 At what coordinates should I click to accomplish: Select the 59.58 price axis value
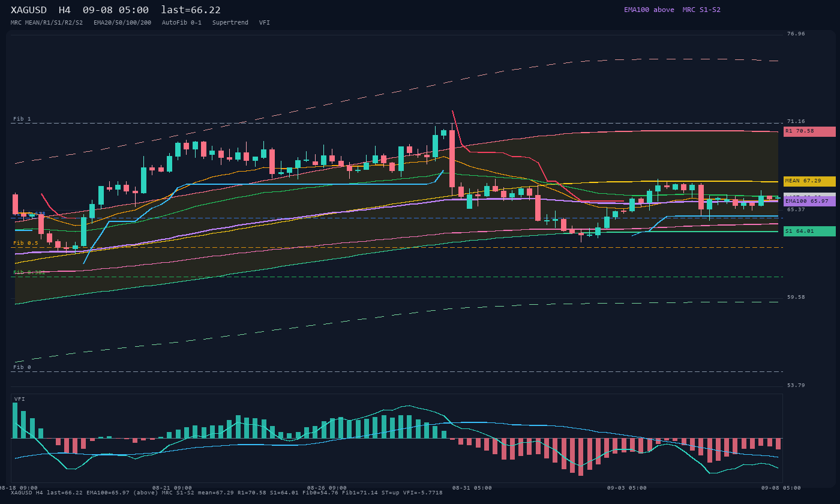tap(796, 297)
